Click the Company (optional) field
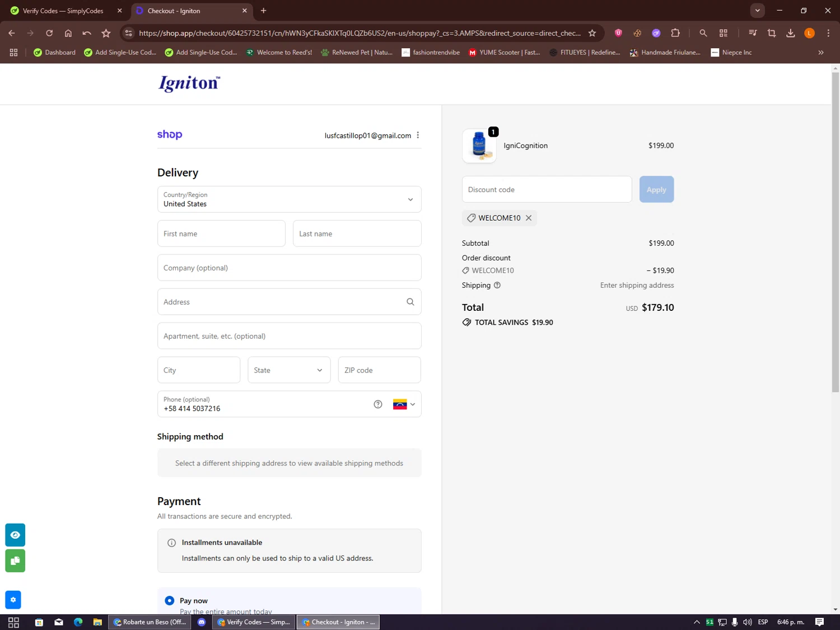Screen dimensions: 840x630 [289, 268]
